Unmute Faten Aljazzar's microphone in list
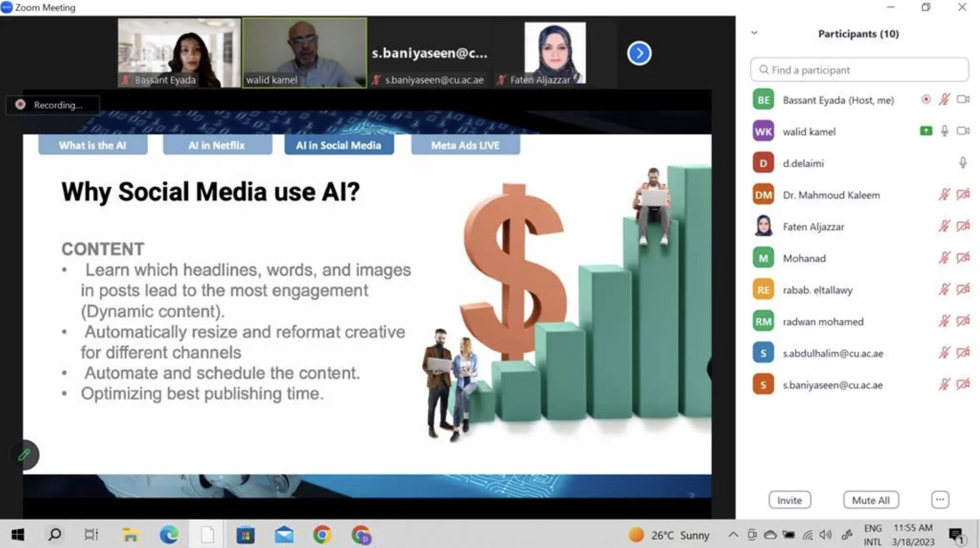This screenshot has width=980, height=548. pos(944,226)
